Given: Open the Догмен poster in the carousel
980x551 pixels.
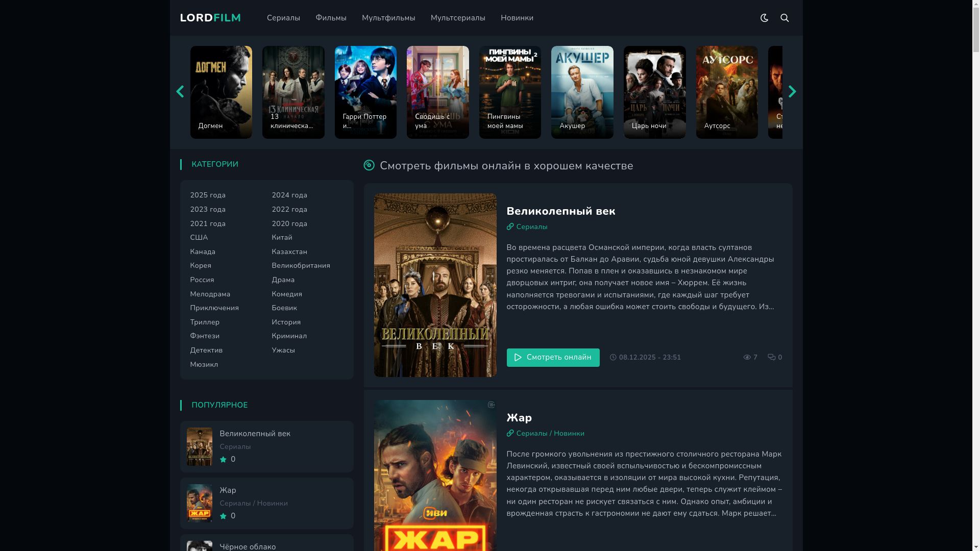Looking at the screenshot, I should [221, 92].
